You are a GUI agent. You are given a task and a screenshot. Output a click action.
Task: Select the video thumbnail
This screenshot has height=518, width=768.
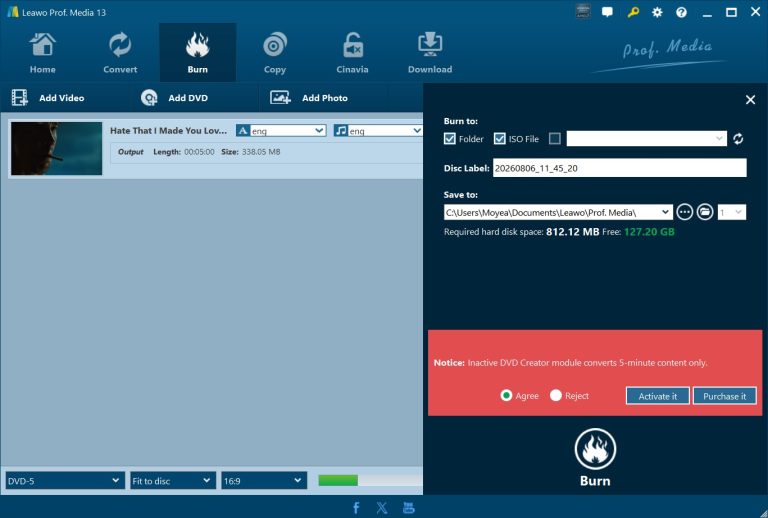(56, 148)
